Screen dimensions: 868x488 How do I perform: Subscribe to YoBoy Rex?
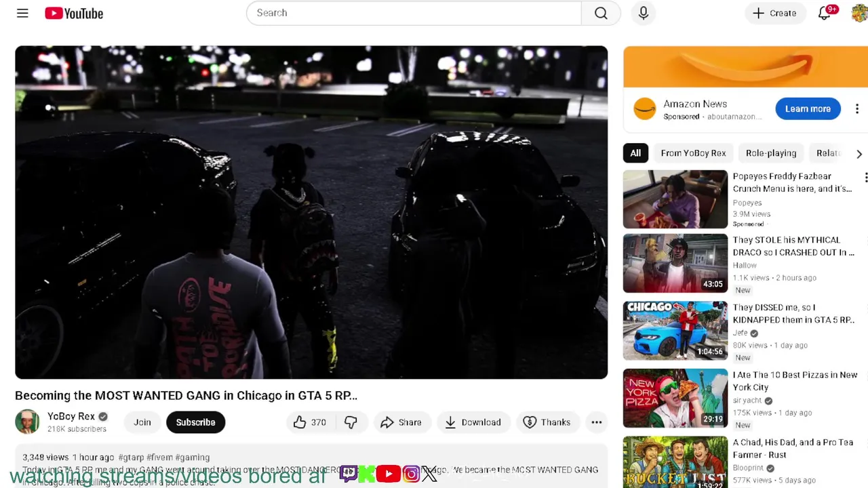pyautogui.click(x=195, y=422)
